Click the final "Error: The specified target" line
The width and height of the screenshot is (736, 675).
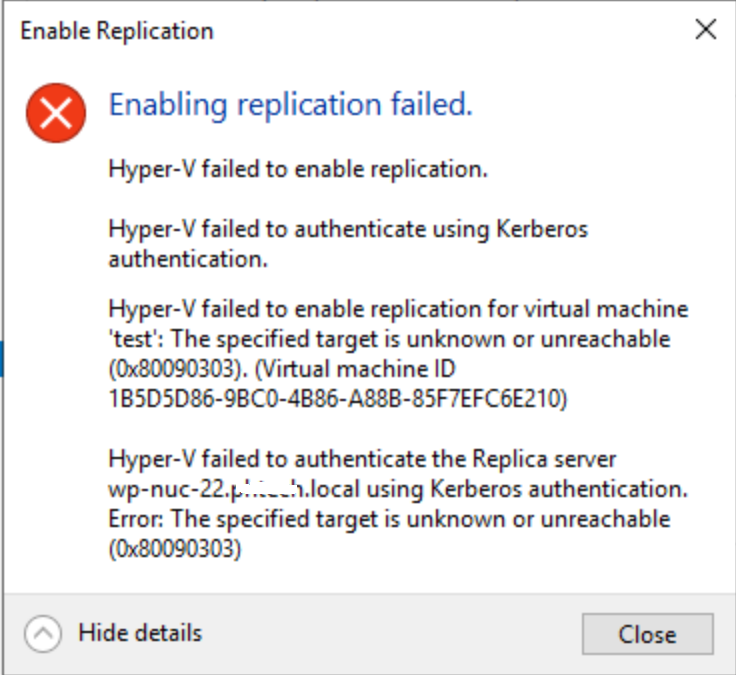[388, 519]
